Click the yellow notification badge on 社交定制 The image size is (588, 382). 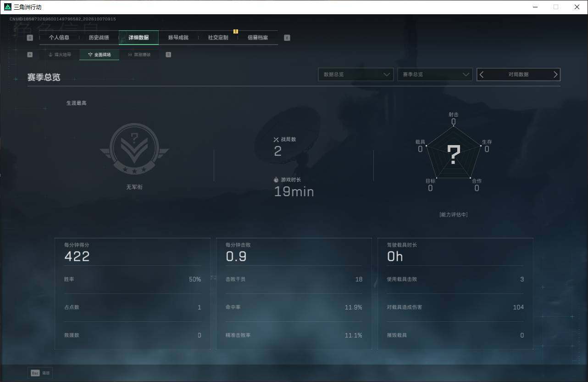[236, 32]
